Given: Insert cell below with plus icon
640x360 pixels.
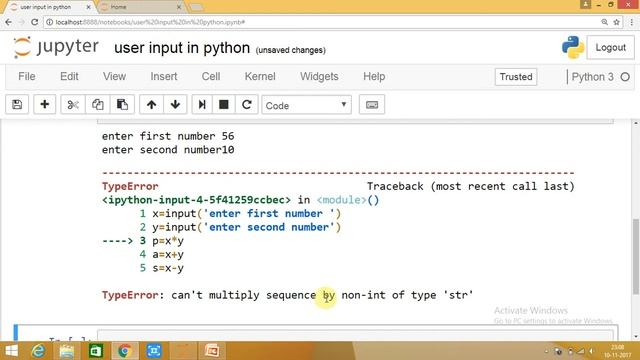Looking at the screenshot, I should point(44,105).
